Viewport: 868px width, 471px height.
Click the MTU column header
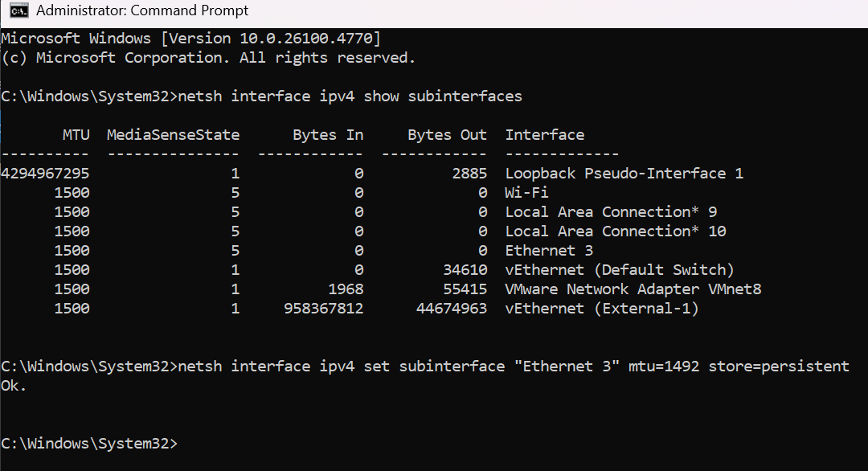(76, 135)
